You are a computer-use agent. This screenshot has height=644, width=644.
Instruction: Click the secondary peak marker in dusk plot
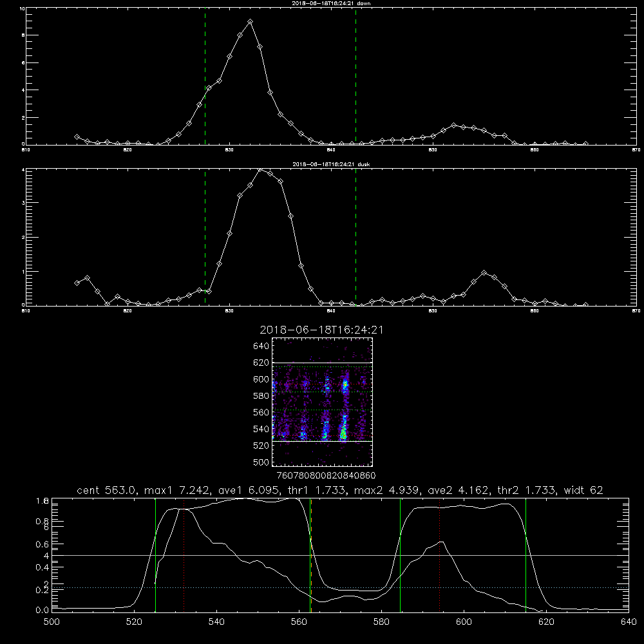point(484,272)
